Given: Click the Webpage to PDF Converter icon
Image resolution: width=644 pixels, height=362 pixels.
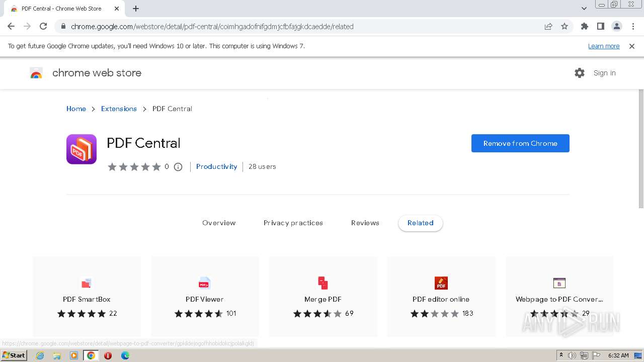Looking at the screenshot, I should pos(559,283).
